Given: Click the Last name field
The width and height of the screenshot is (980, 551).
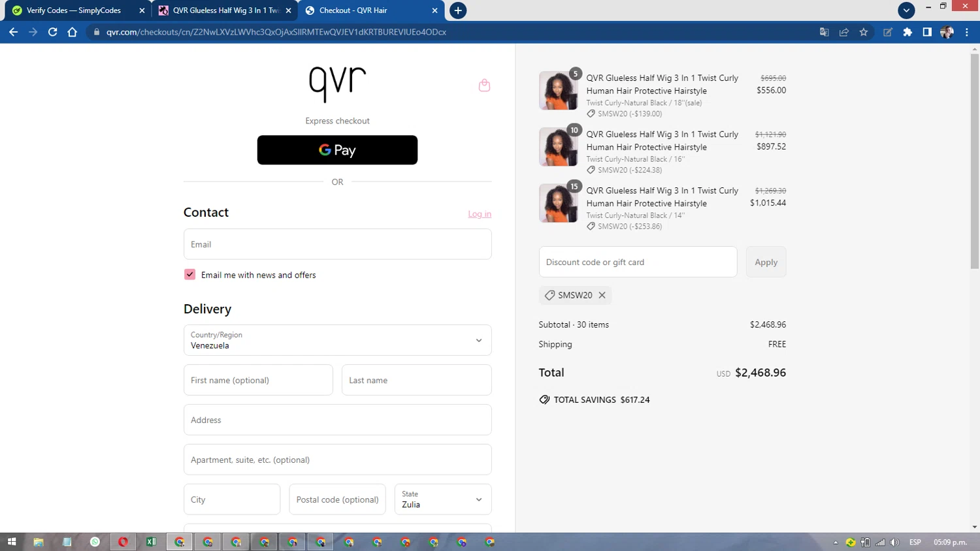Looking at the screenshot, I should [416, 380].
